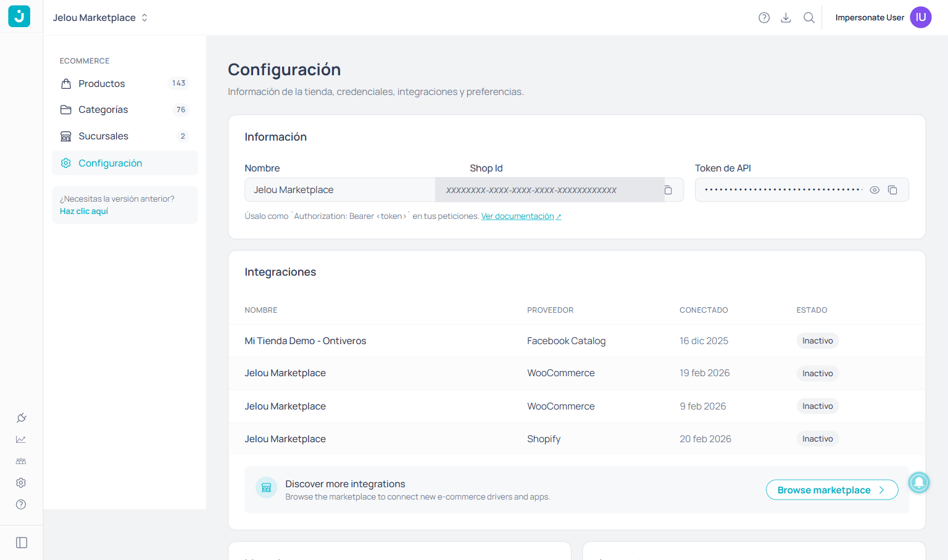Click the Browse marketplace button

[x=832, y=490]
